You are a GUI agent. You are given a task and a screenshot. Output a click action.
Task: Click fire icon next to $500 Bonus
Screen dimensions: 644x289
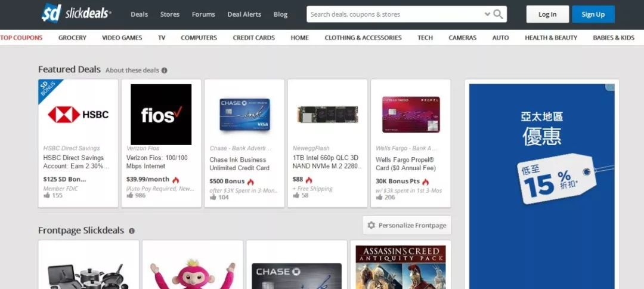pos(250,182)
